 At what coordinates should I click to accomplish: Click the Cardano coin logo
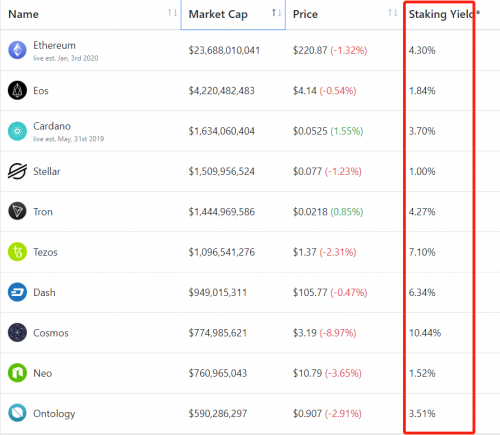pyautogui.click(x=17, y=131)
